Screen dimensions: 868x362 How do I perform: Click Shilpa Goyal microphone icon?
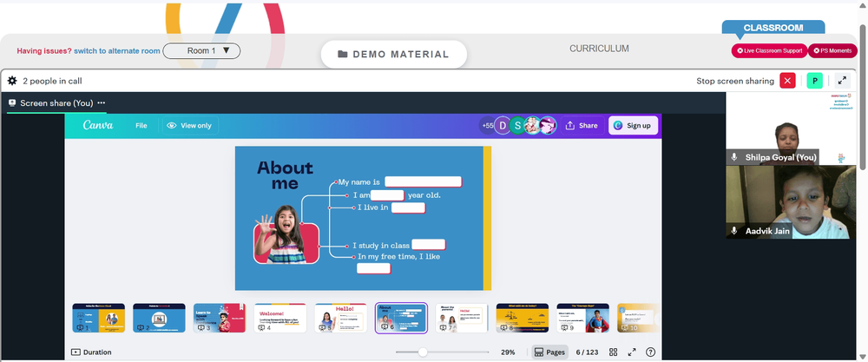click(x=734, y=157)
